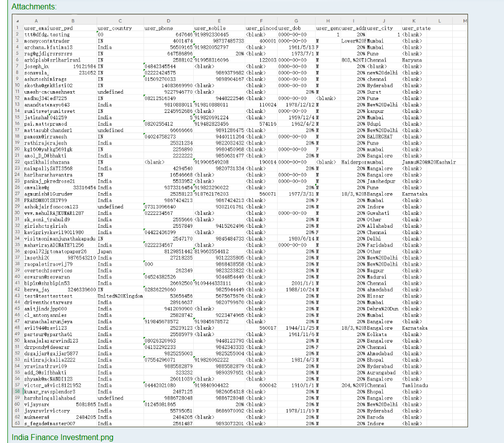Click the user_country header cell
This screenshot has width=504, height=443.
pyautogui.click(x=115, y=29)
